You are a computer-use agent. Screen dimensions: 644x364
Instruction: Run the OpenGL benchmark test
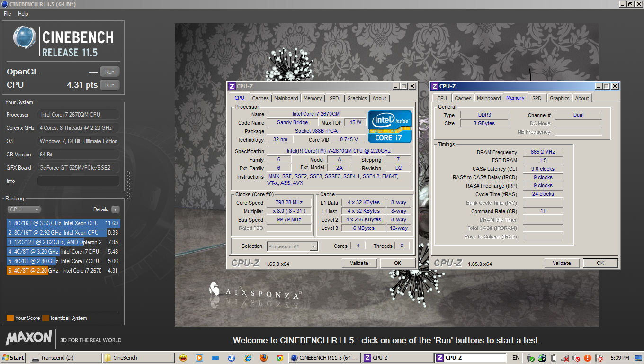tap(109, 72)
